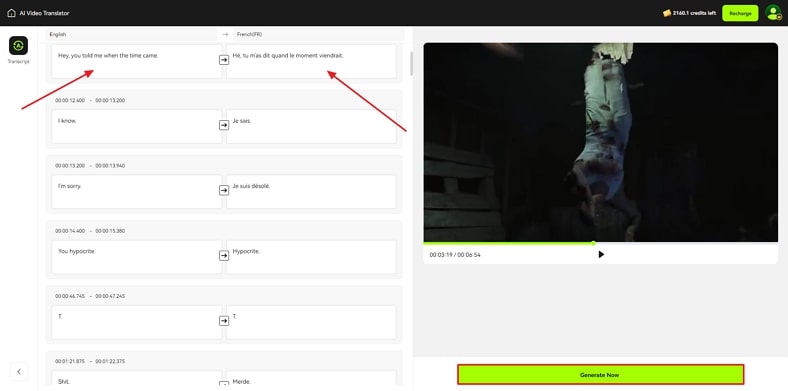The width and height of the screenshot is (788, 391).
Task: Click end timestamp 00:00:13.940
Action: coord(110,166)
